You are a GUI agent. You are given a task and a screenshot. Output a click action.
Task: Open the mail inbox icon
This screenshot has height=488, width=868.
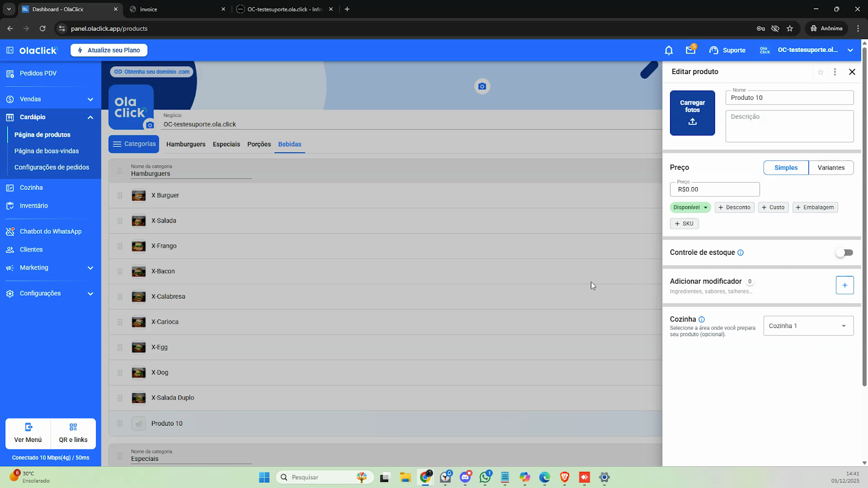(x=690, y=50)
